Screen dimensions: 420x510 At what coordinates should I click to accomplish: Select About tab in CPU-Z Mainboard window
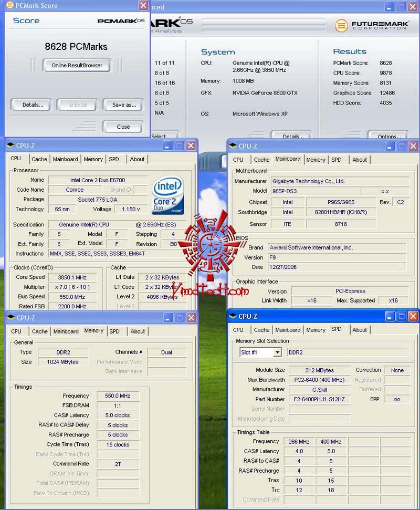360,160
